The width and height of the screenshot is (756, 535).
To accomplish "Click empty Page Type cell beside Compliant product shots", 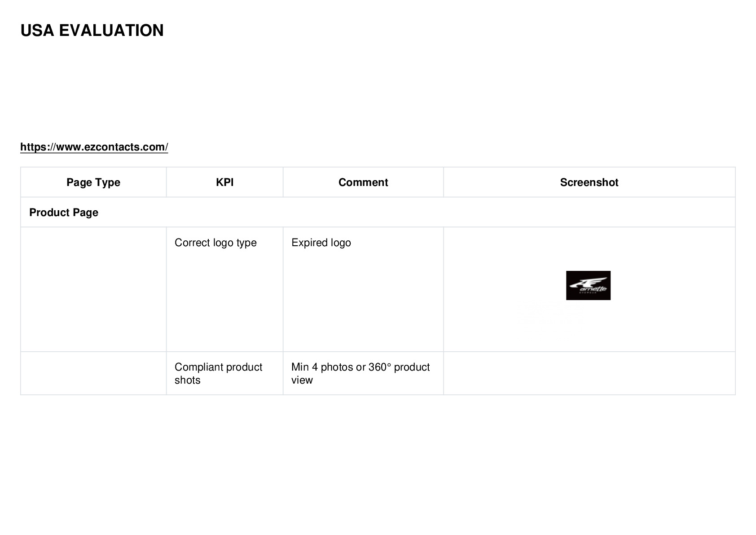I will click(93, 373).
